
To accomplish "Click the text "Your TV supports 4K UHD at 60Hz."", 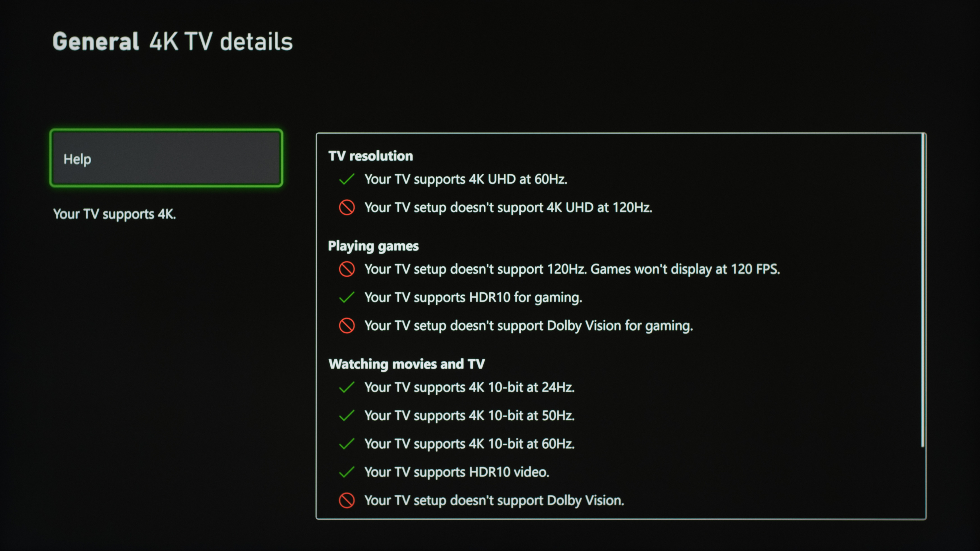I will (x=466, y=179).
